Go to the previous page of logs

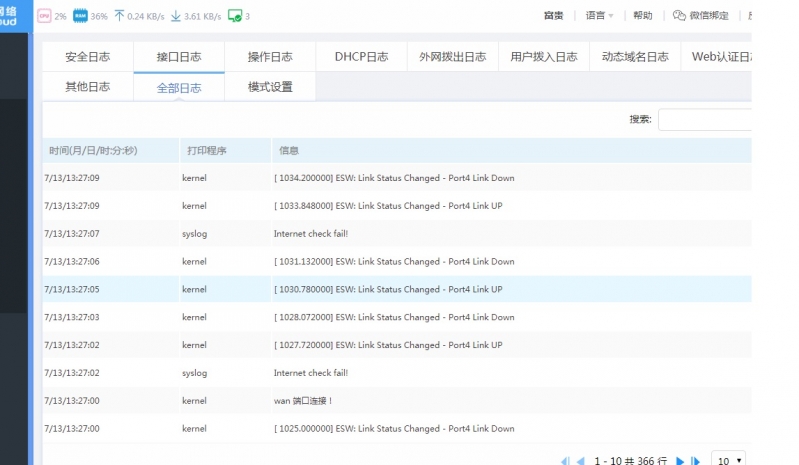pyautogui.click(x=580, y=461)
